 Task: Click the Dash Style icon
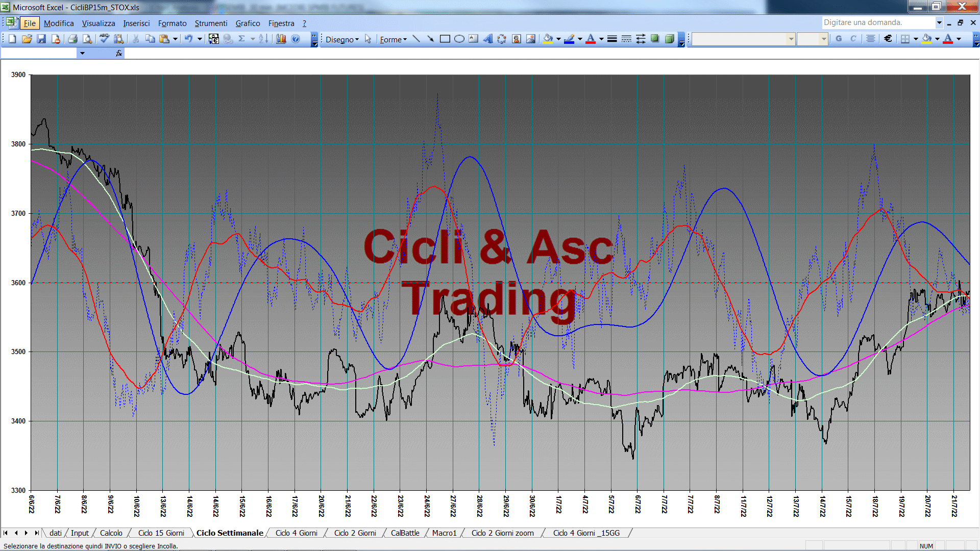pyautogui.click(x=626, y=39)
